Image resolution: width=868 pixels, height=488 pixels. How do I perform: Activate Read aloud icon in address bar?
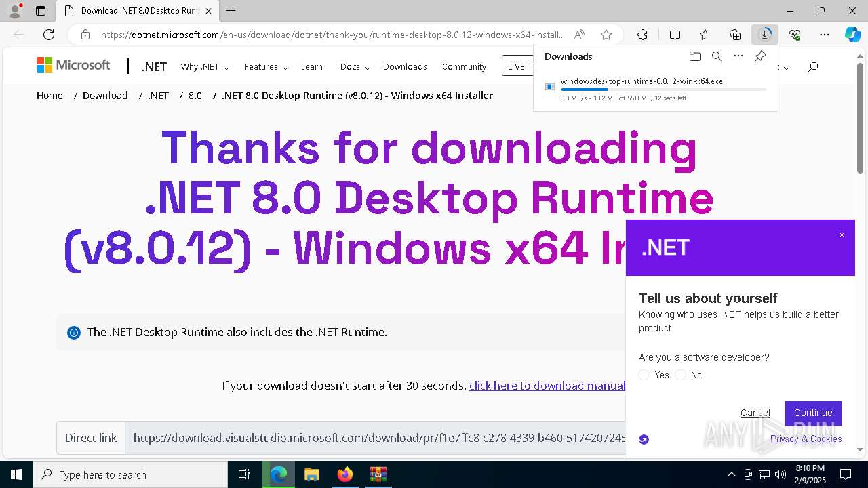pyautogui.click(x=579, y=35)
